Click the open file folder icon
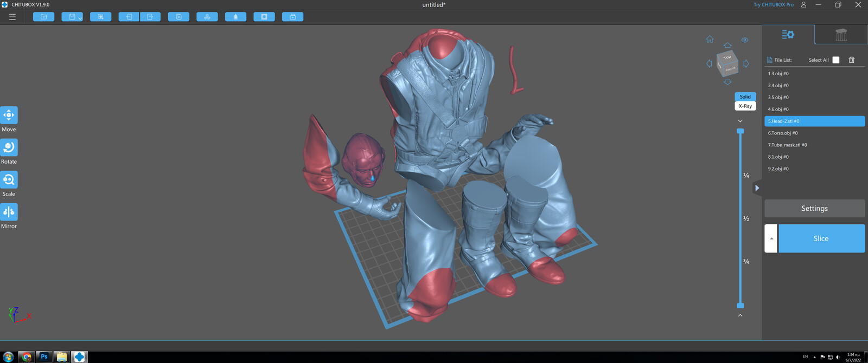This screenshot has height=363, width=868. click(43, 17)
